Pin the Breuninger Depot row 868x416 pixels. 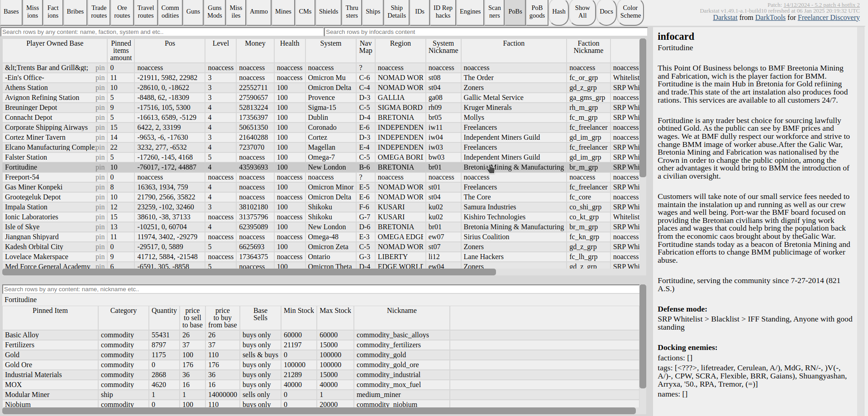100,108
